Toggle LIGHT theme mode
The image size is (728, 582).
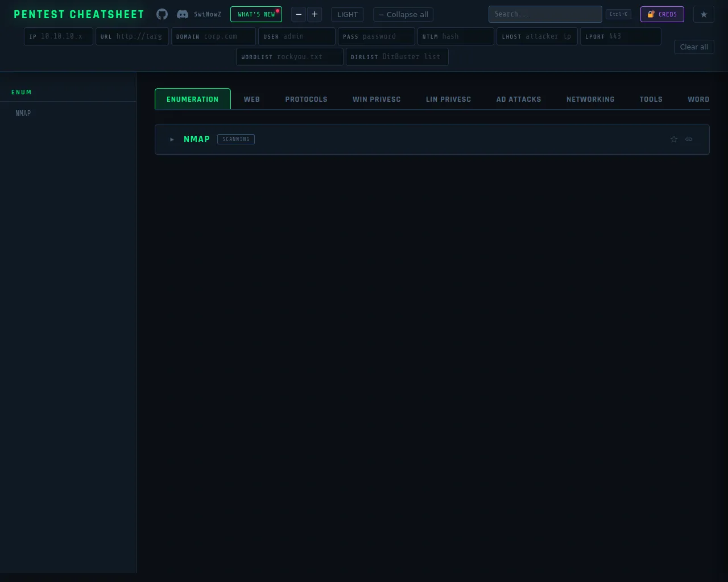[347, 14]
